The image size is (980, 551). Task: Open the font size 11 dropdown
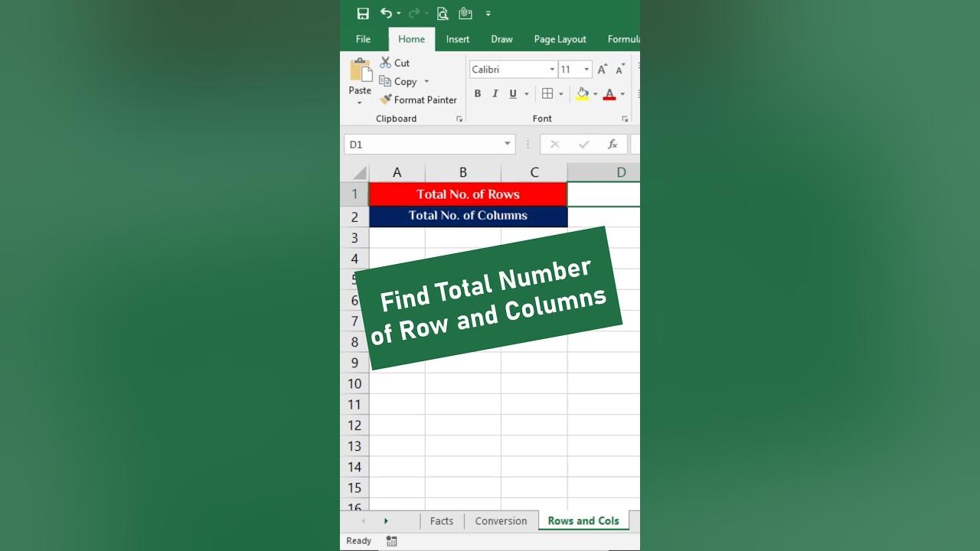coord(586,70)
